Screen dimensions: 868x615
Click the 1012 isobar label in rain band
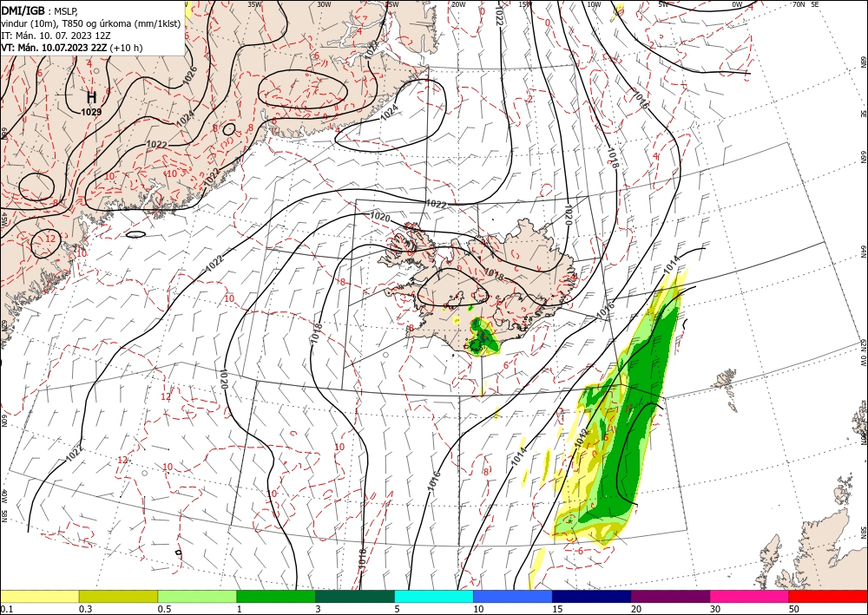(x=582, y=438)
